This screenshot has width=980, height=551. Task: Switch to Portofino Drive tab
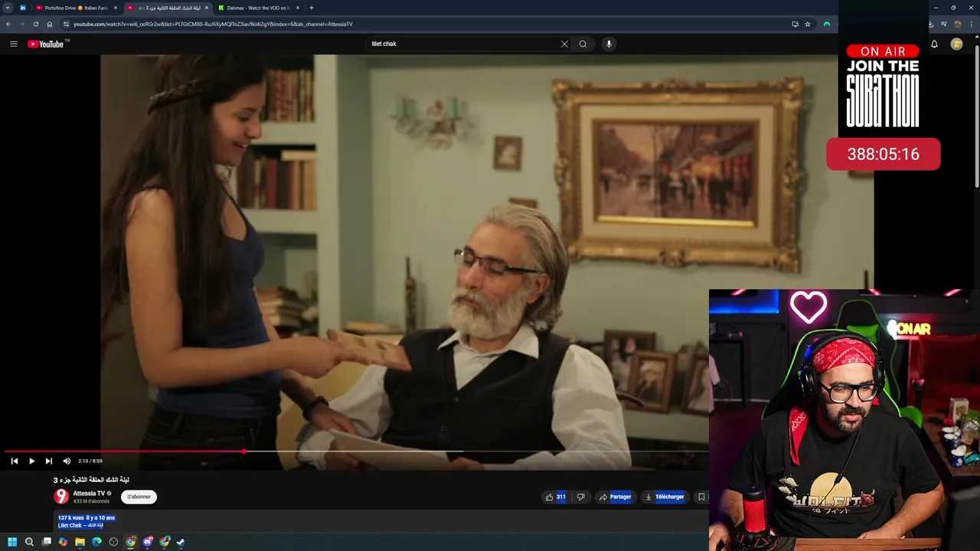tap(76, 8)
